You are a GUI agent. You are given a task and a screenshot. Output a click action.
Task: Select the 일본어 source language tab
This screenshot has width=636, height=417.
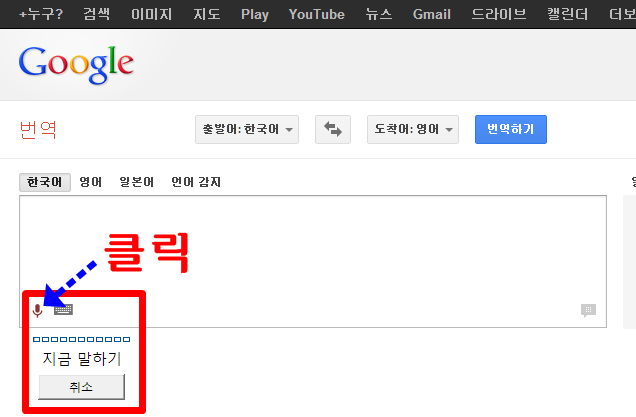coord(137,182)
